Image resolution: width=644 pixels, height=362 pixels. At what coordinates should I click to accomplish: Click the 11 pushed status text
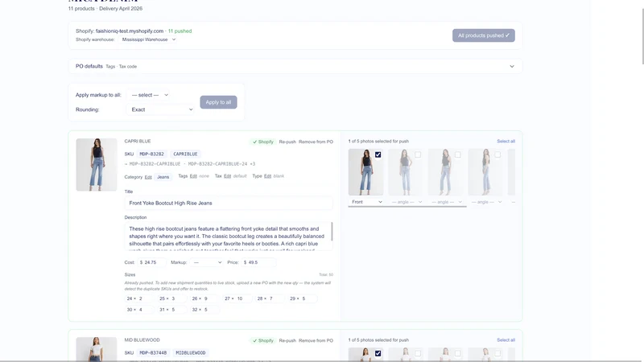(x=180, y=31)
